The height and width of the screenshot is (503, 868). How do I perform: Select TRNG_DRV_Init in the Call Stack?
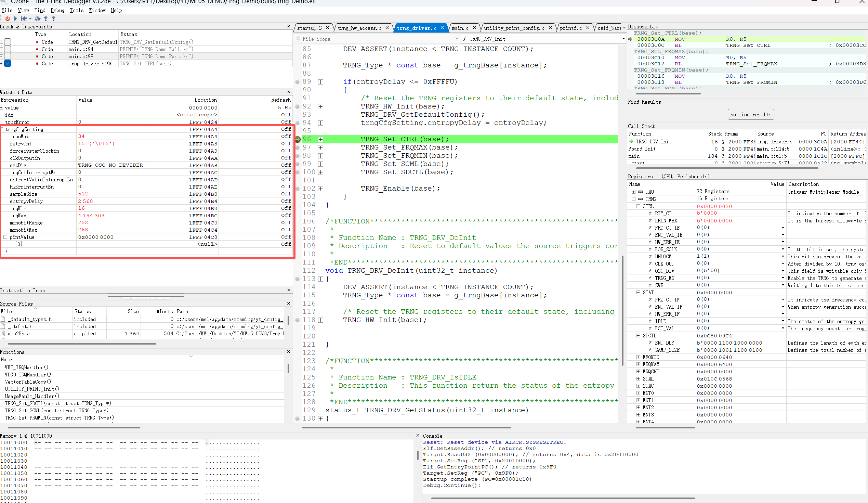[654, 141]
